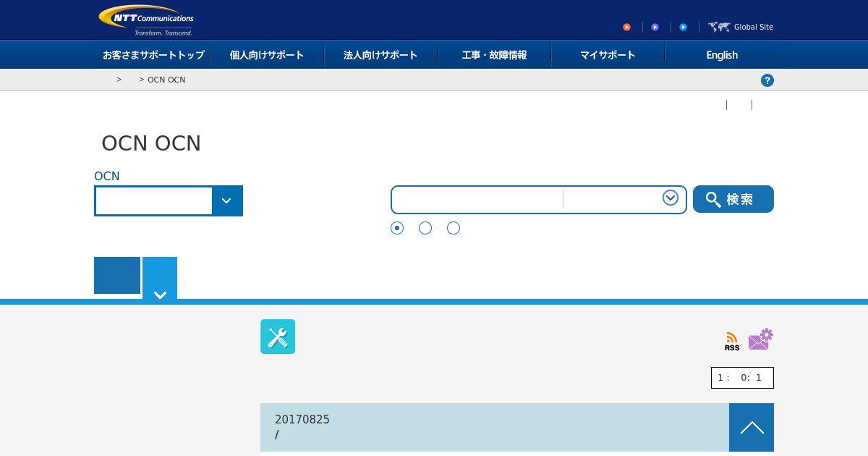Click the orange play arrow icon
Screen dimensions: 868x456
(x=626, y=28)
